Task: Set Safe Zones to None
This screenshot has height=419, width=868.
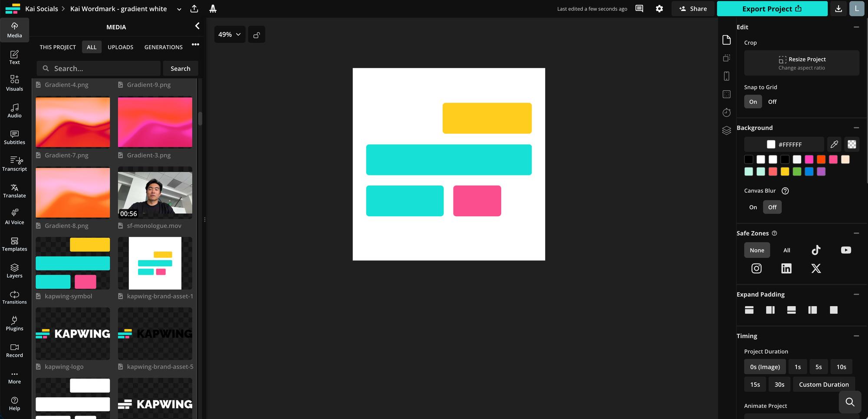Action: (x=757, y=250)
